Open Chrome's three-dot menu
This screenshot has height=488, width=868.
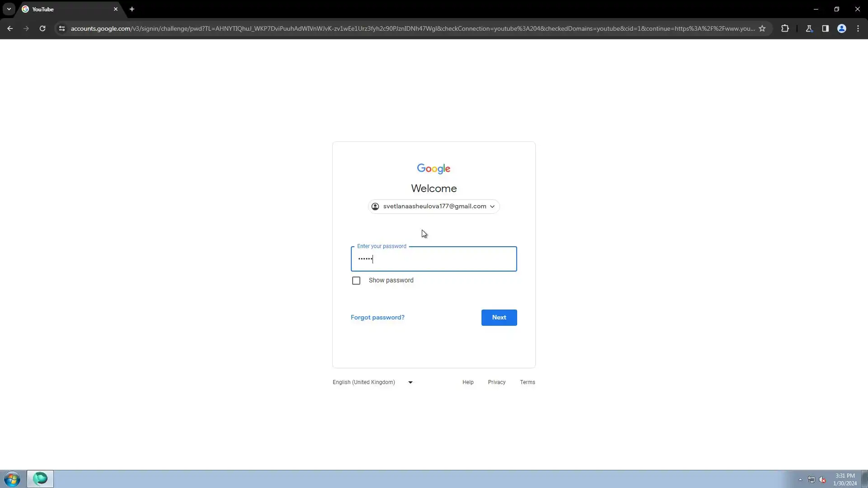[x=858, y=28]
